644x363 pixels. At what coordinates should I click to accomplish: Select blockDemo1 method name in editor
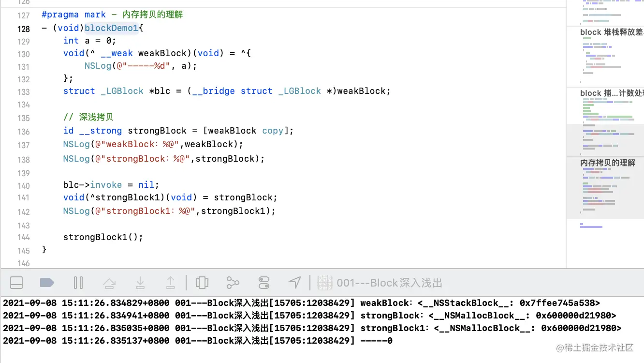112,28
